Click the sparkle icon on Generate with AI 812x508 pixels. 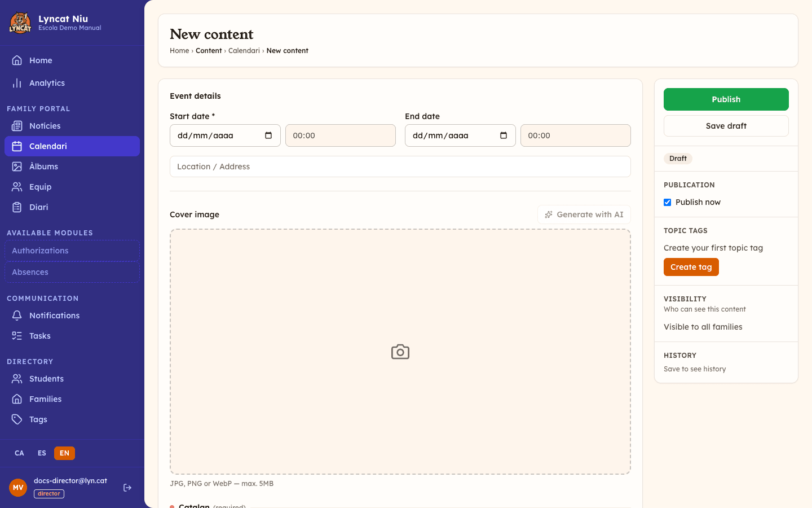[x=549, y=214]
